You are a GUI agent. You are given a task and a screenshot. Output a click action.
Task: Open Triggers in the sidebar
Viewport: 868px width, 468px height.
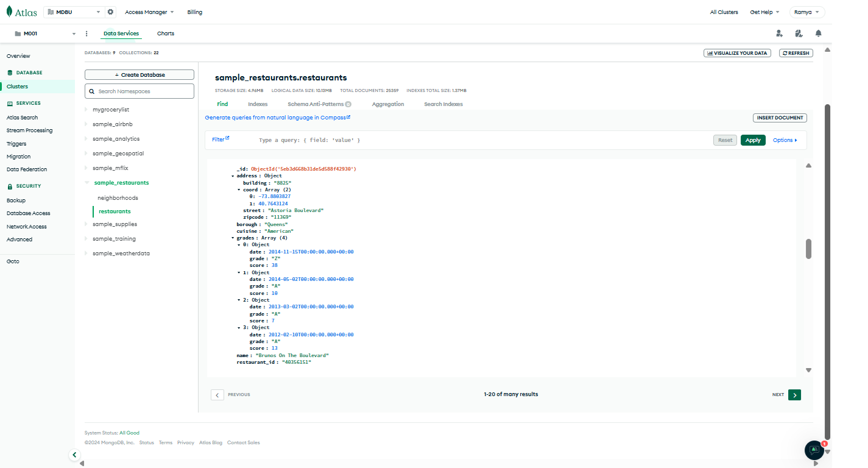pos(16,144)
